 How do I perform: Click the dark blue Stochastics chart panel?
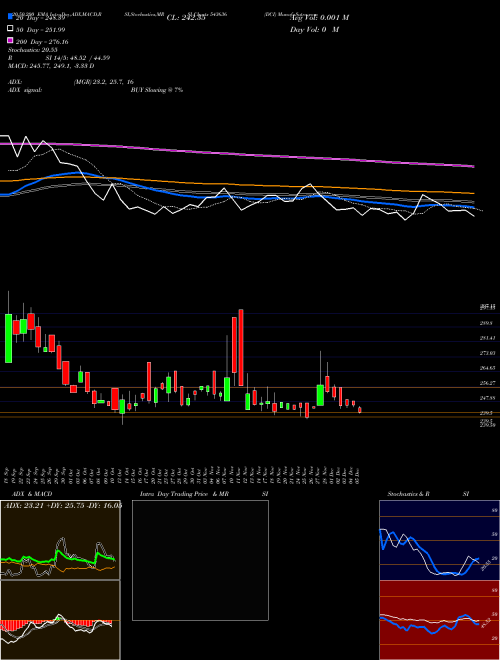(x=439, y=540)
